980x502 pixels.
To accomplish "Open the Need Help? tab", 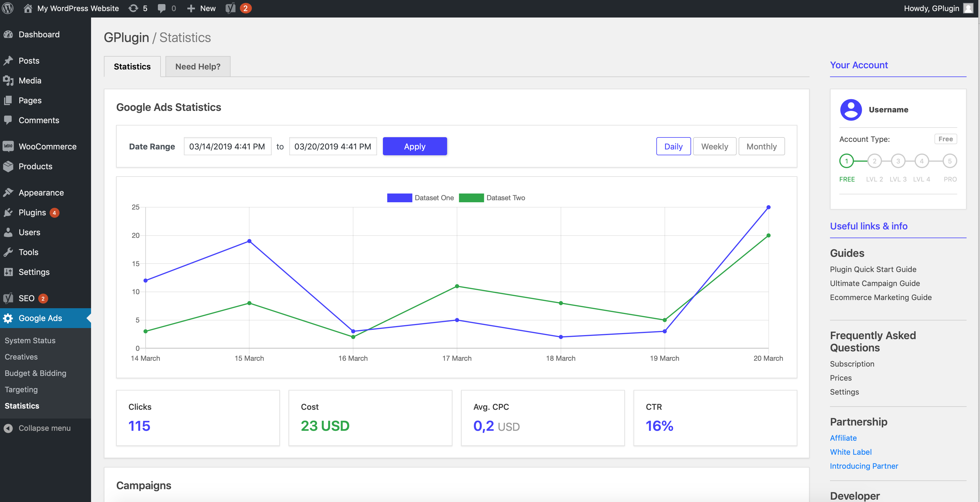I will click(198, 67).
